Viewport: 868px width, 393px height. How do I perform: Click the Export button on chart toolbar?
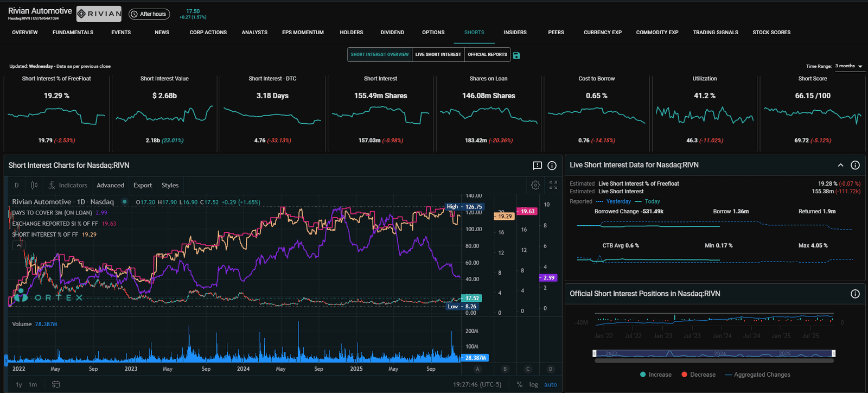143,185
